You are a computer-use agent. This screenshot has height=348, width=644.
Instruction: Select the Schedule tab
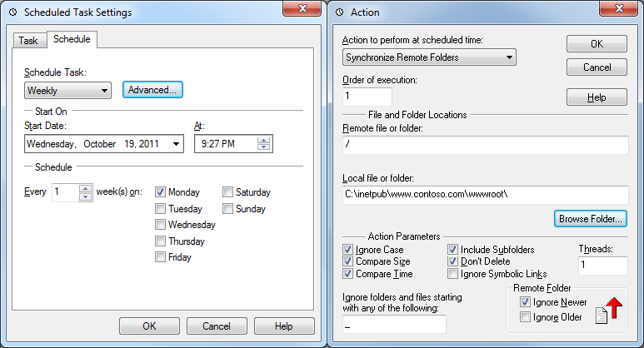(72, 39)
